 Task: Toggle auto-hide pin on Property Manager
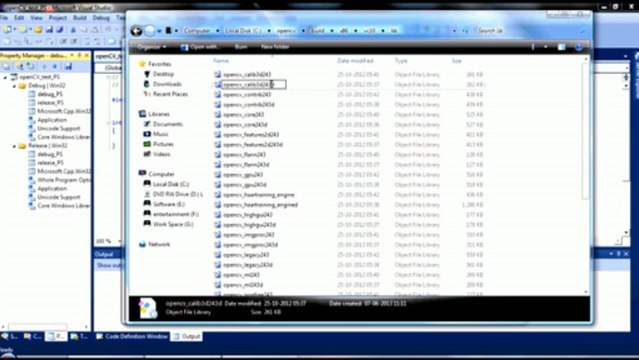click(80, 55)
